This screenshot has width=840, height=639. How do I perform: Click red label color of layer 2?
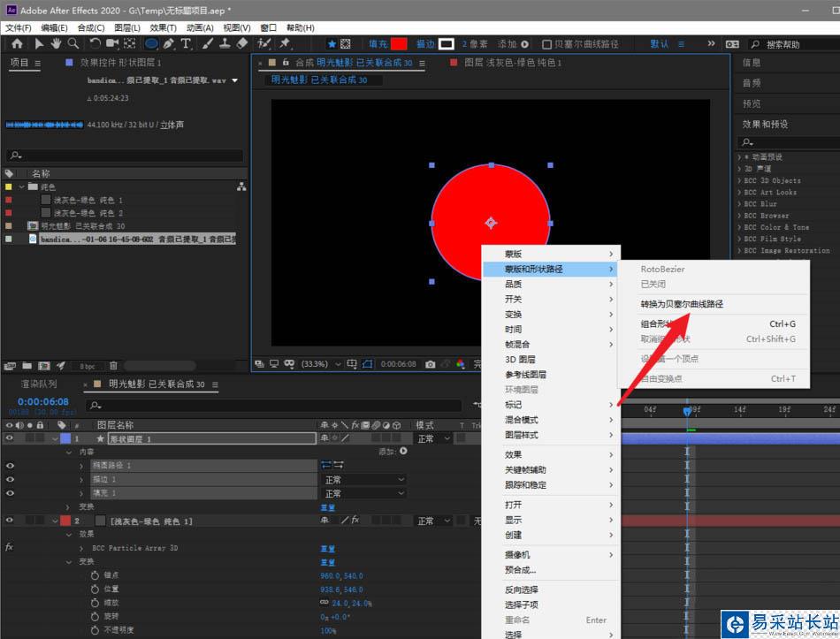click(65, 520)
